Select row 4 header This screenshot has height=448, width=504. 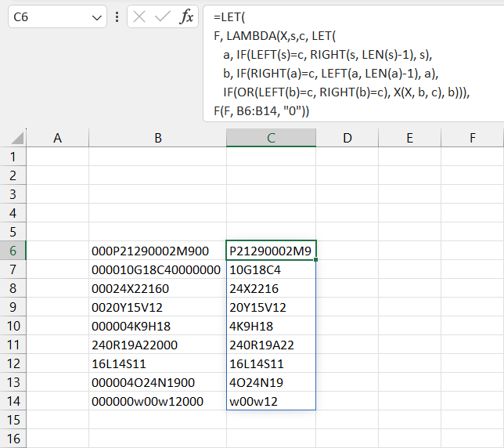(x=13, y=213)
